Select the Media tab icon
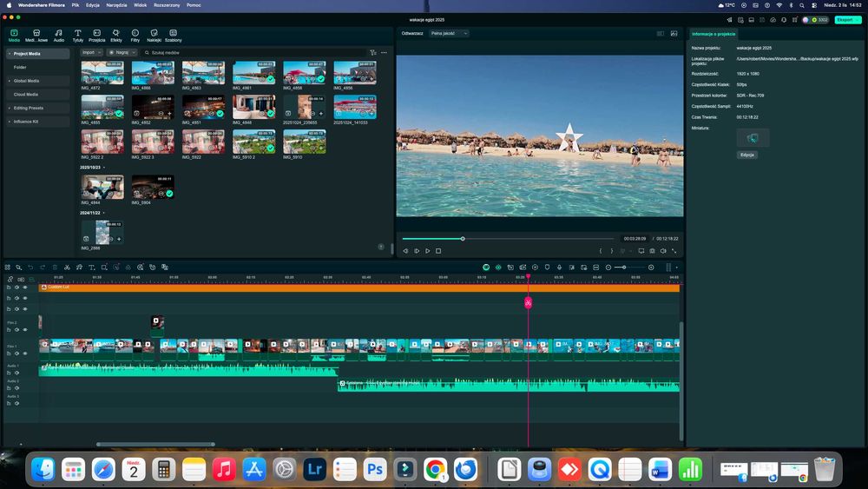The width and height of the screenshot is (868, 489). coord(14,33)
